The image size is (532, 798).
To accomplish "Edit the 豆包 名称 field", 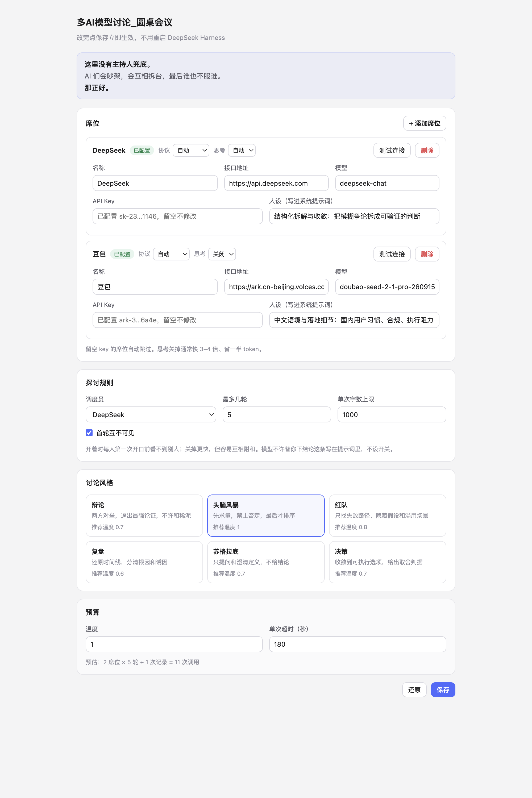I will click(x=155, y=287).
